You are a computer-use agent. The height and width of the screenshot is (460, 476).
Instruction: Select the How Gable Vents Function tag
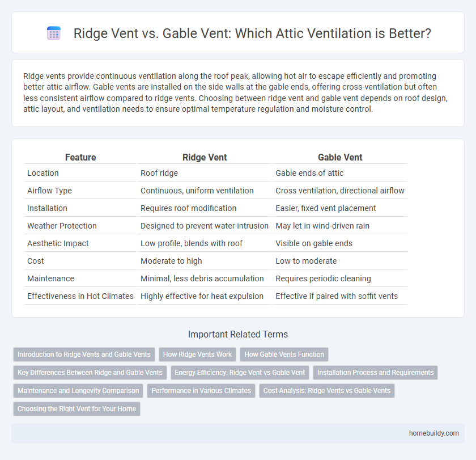click(x=284, y=355)
